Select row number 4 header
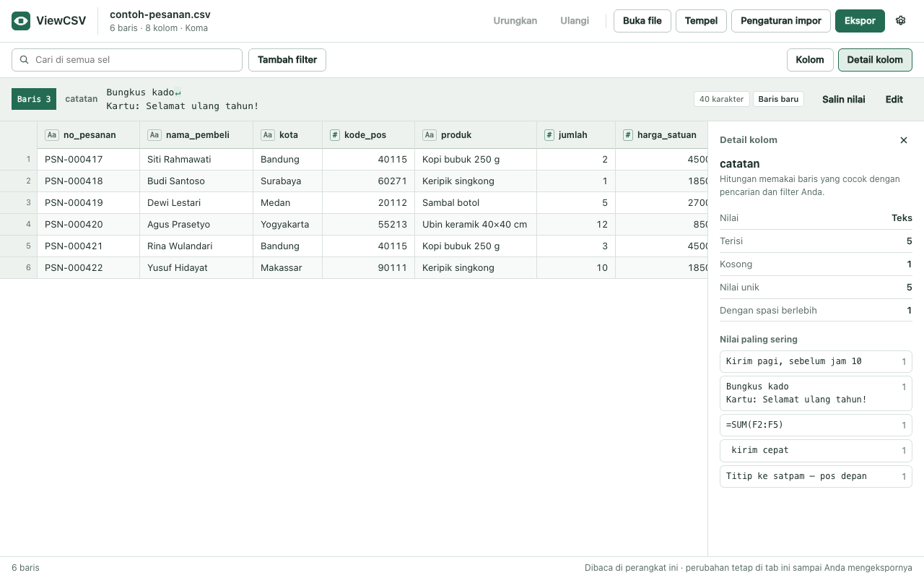The width and height of the screenshot is (924, 578). click(x=19, y=225)
